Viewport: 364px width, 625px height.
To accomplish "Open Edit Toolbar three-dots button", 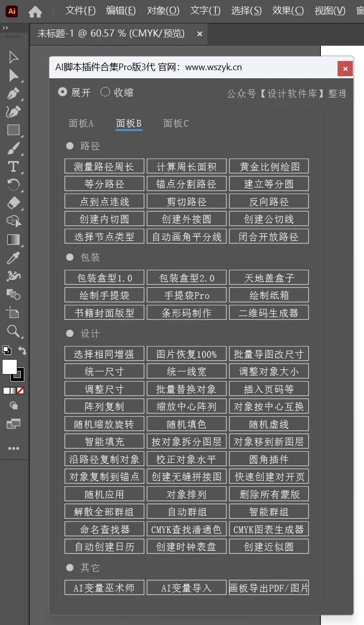I will point(14,448).
